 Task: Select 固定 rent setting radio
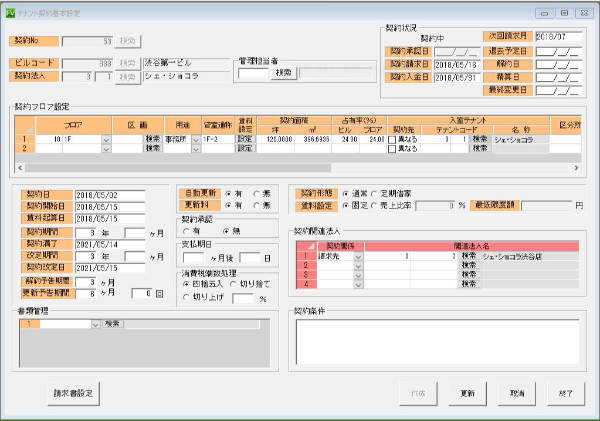click(x=346, y=206)
